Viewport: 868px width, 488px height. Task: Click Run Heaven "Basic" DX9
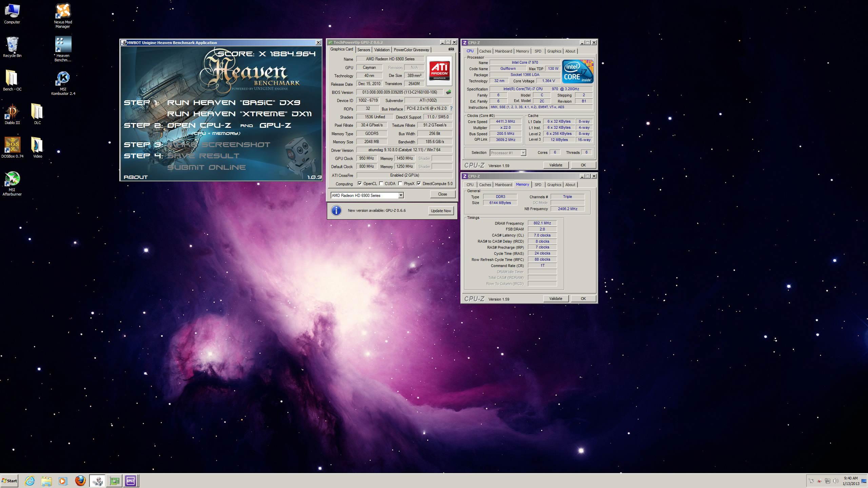pos(234,102)
